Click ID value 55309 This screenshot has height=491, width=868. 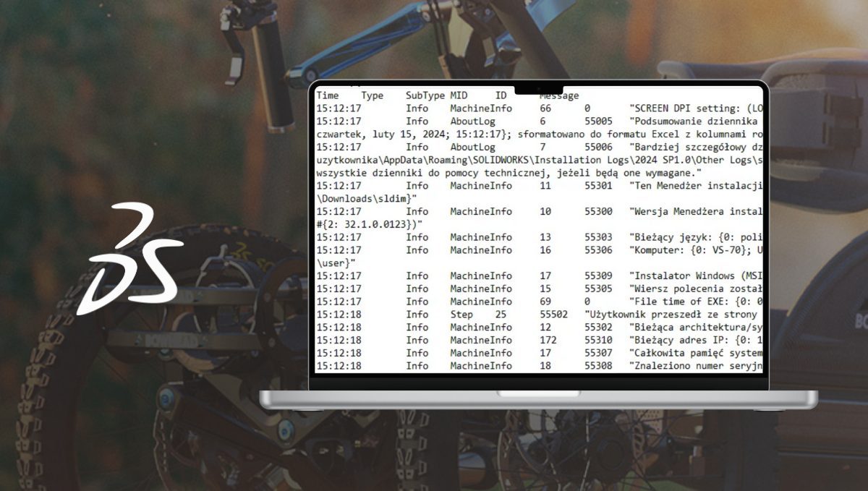tap(598, 276)
